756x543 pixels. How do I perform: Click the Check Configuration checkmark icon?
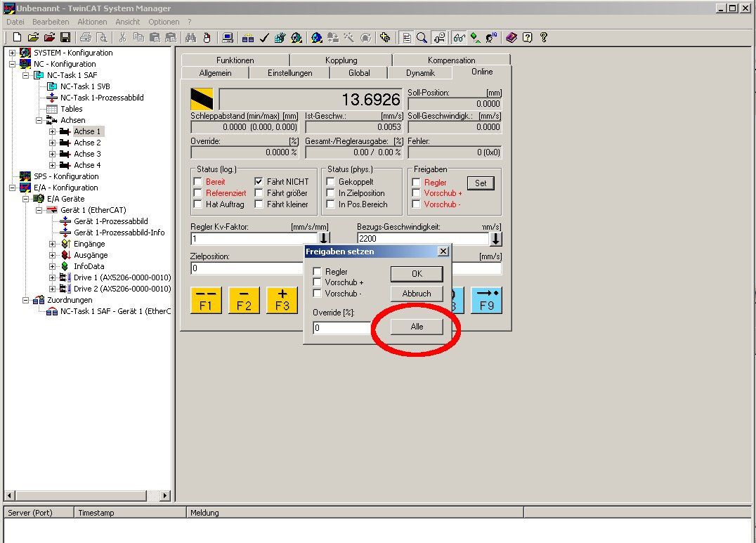pos(263,38)
